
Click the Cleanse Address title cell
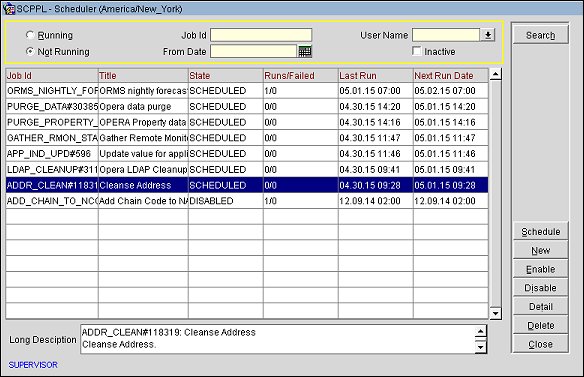pyautogui.click(x=143, y=185)
